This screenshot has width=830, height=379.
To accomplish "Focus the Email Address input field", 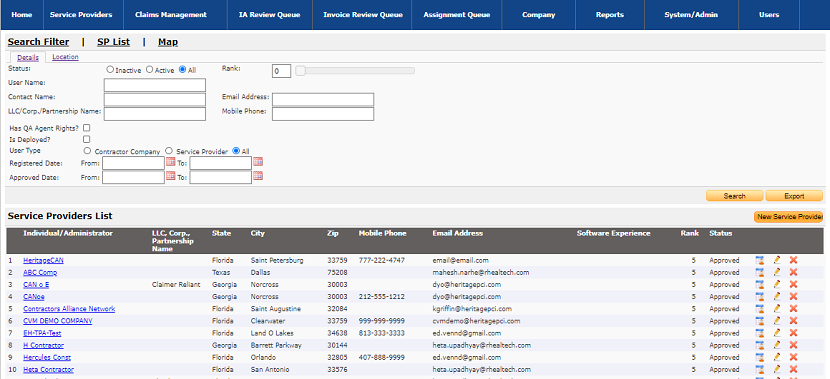I will [323, 100].
